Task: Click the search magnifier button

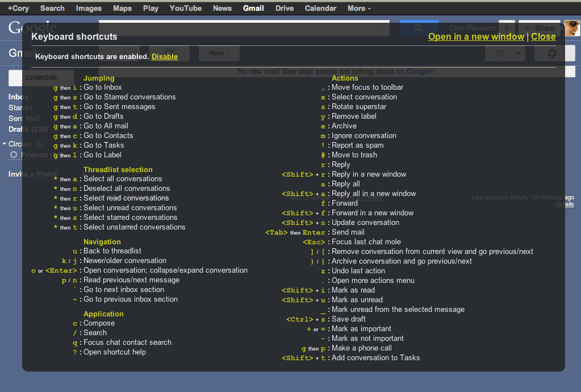Action: [419, 28]
